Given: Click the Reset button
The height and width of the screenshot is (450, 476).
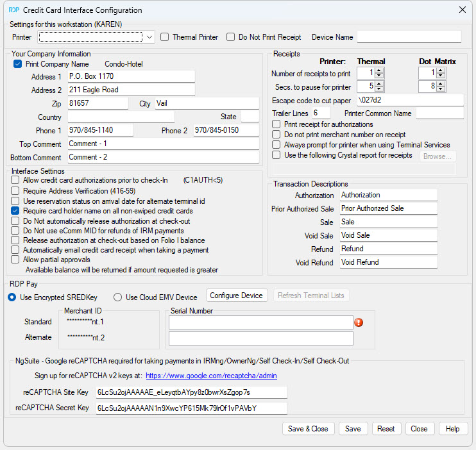Looking at the screenshot, I should click(x=386, y=429).
